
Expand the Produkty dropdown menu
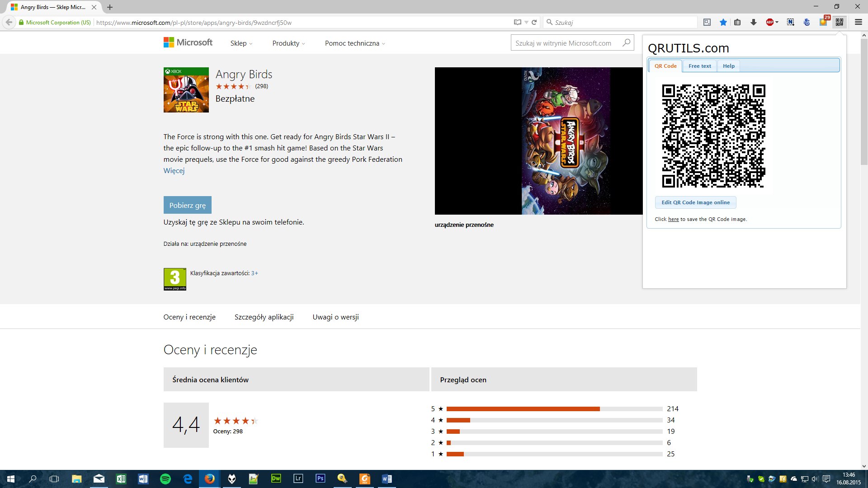pyautogui.click(x=288, y=43)
